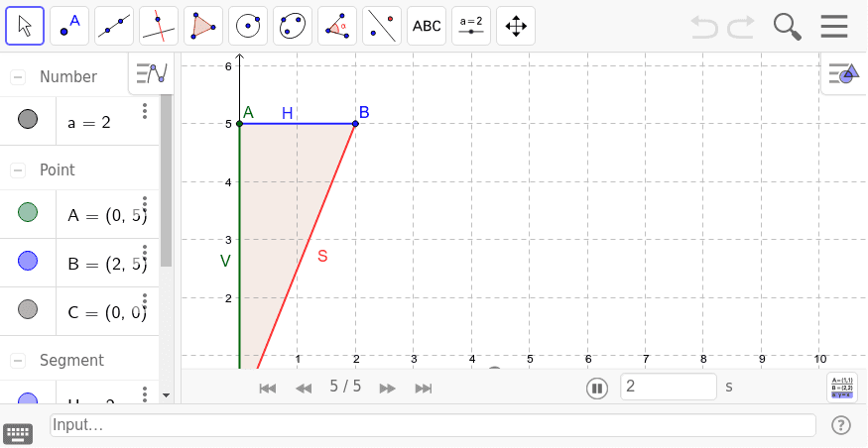The width and height of the screenshot is (868, 448).
Task: Collapse the Number group
Action: point(18,77)
